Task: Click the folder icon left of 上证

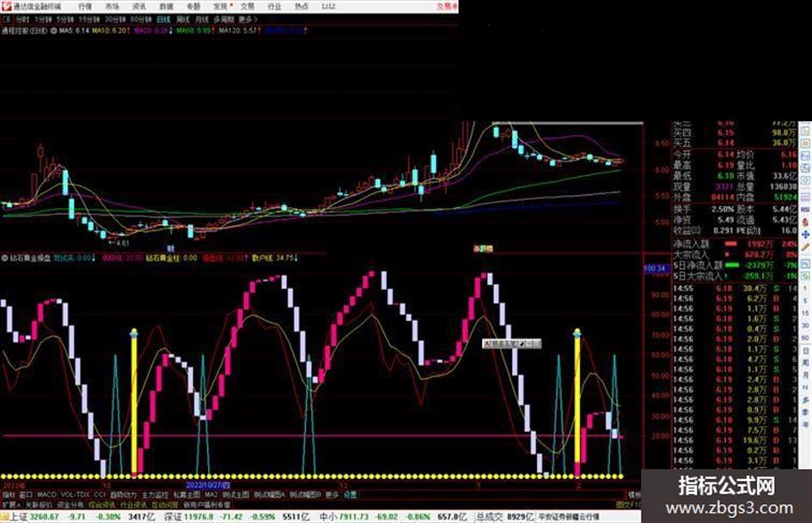Action: 4,517
